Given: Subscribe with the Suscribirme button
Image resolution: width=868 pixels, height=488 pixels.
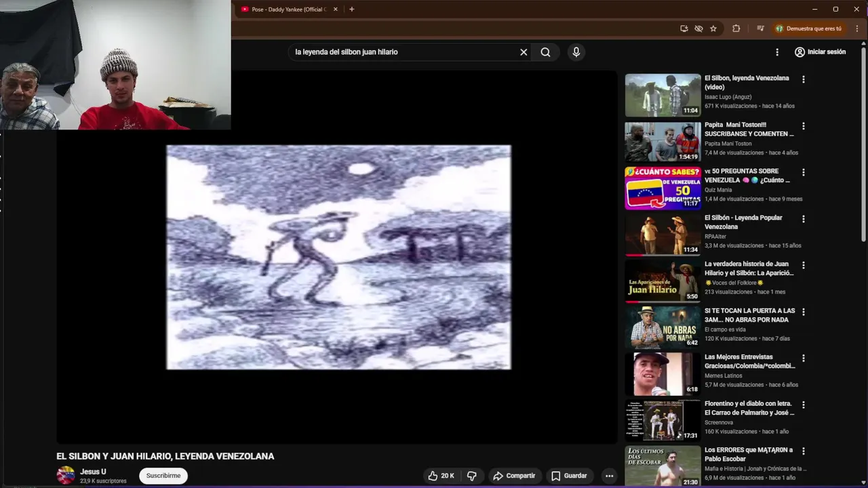Looking at the screenshot, I should pyautogui.click(x=163, y=476).
